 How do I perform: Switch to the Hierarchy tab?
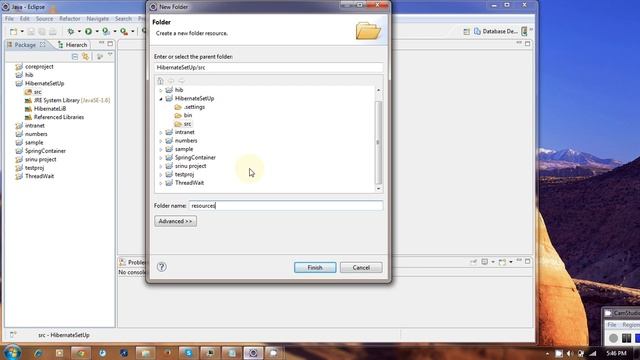coord(73,45)
